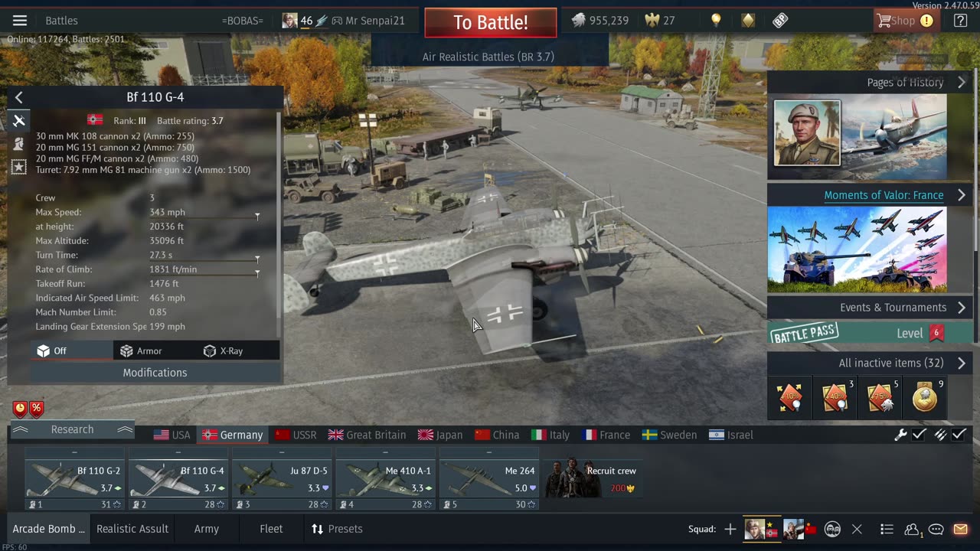The width and height of the screenshot is (980, 551).
Task: Switch to Fleet preset
Action: click(271, 529)
